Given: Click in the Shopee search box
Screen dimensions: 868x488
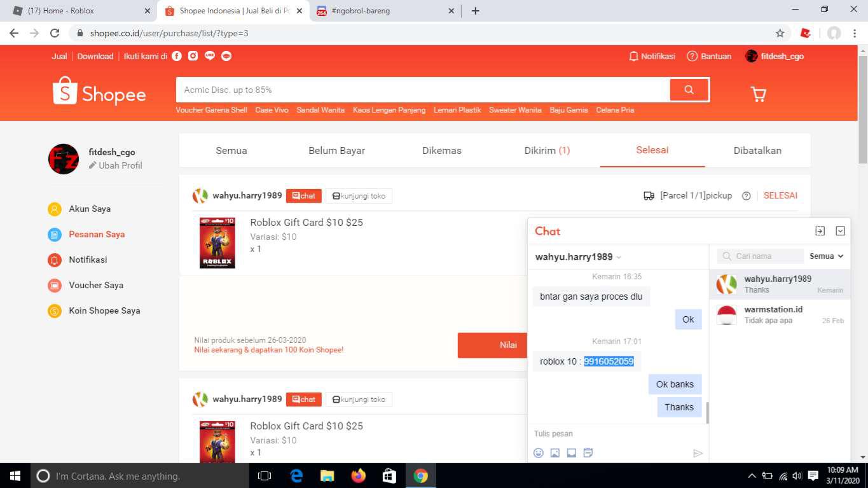Looking at the screenshot, I should pos(423,90).
